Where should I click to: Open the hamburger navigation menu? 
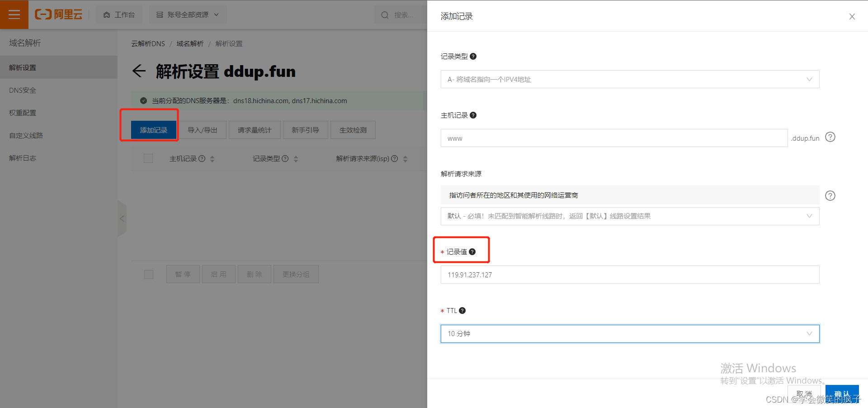pyautogui.click(x=14, y=14)
